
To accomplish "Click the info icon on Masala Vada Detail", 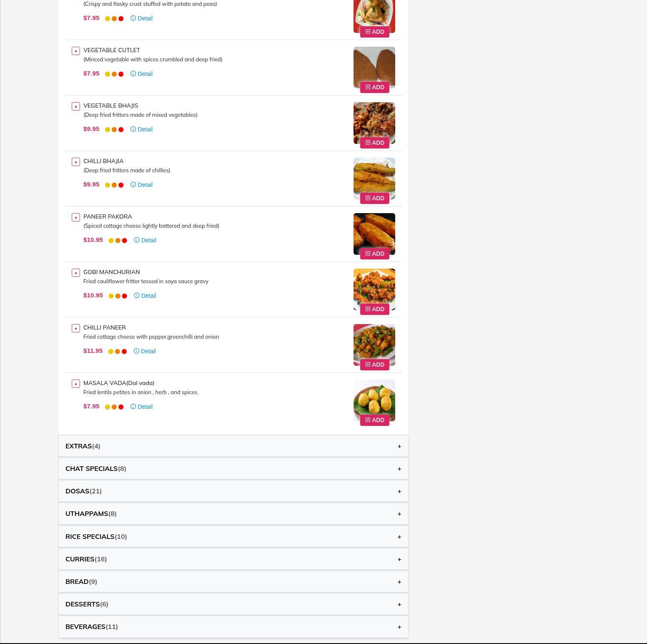I will [x=133, y=406].
